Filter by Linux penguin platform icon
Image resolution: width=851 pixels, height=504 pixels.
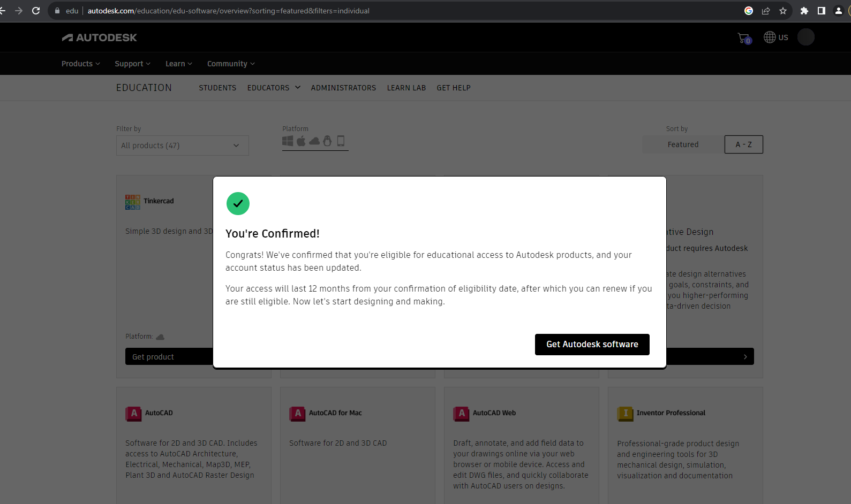click(x=327, y=141)
